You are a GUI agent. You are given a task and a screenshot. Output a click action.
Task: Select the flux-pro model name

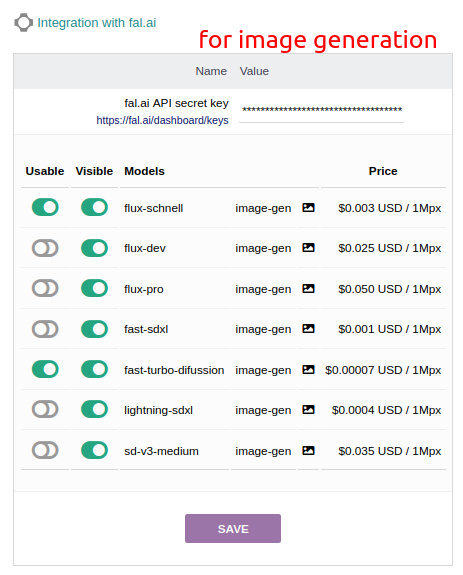coord(144,289)
